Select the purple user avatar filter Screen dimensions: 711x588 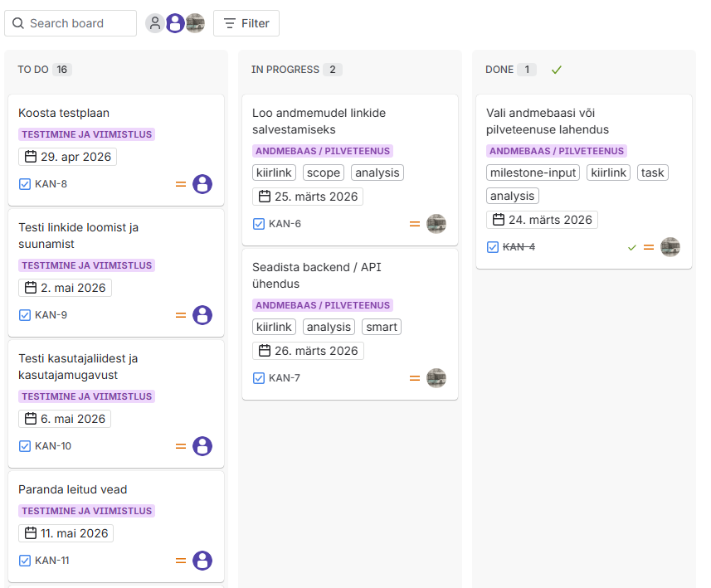click(174, 23)
